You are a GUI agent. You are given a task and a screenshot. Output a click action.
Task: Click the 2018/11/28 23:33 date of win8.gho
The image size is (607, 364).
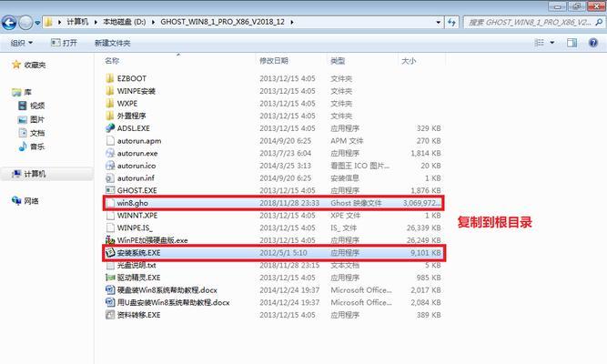point(289,203)
